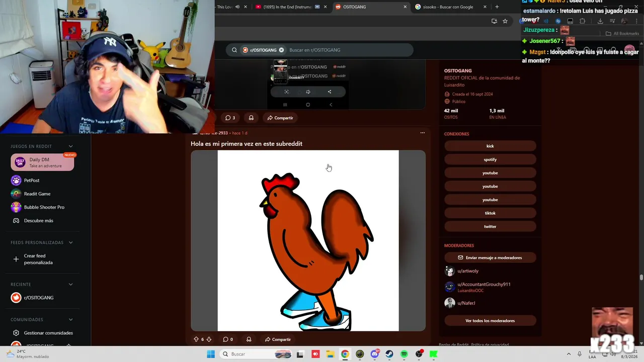Click 'Ver todos los moderadores'
The width and height of the screenshot is (644, 362).
pos(490,321)
